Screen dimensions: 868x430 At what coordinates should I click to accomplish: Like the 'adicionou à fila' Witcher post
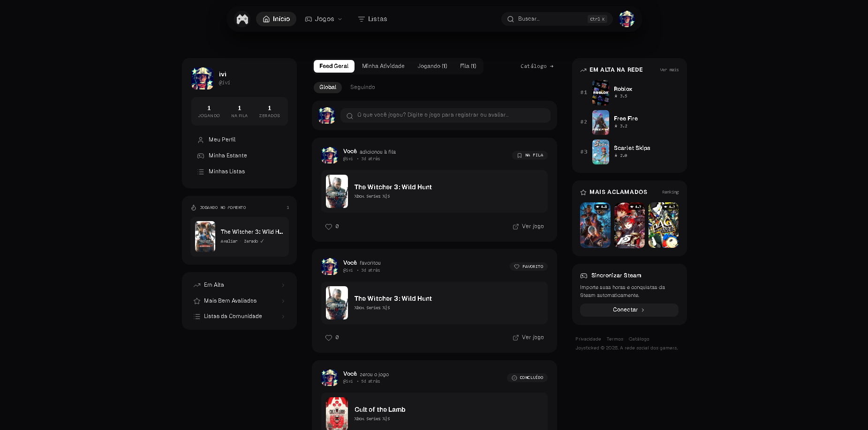(329, 227)
